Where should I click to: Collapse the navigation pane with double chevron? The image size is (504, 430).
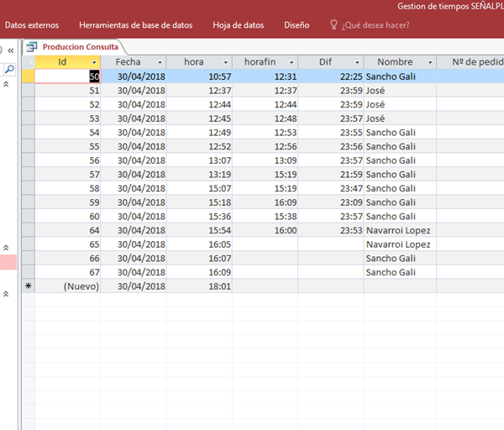(11, 50)
